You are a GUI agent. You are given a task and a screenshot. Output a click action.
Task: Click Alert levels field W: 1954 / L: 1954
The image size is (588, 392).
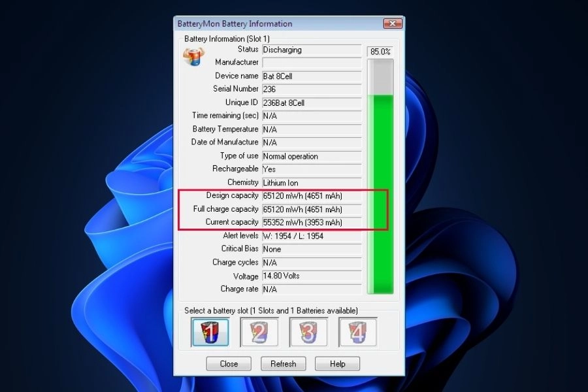pos(312,236)
